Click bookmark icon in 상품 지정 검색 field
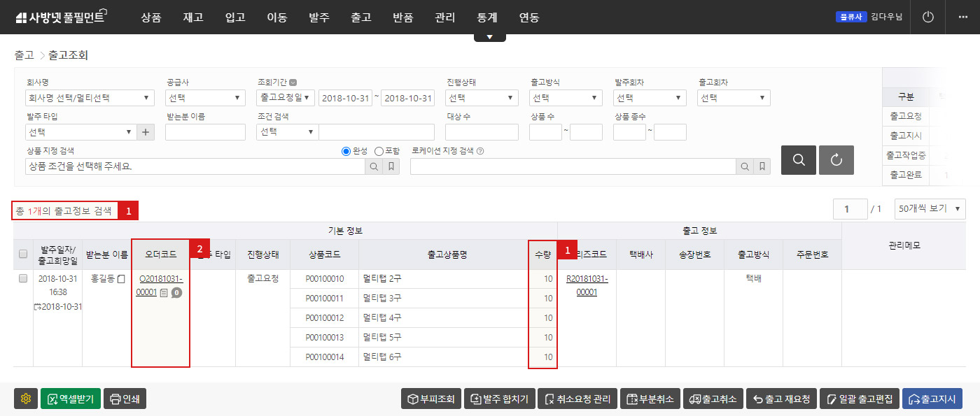This screenshot has height=416, width=980. click(x=391, y=166)
